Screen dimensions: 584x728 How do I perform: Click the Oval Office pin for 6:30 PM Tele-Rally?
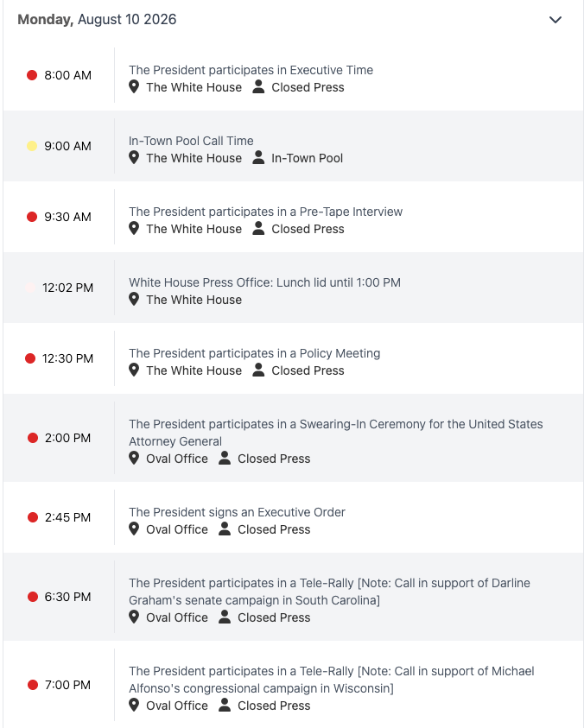[x=134, y=617]
